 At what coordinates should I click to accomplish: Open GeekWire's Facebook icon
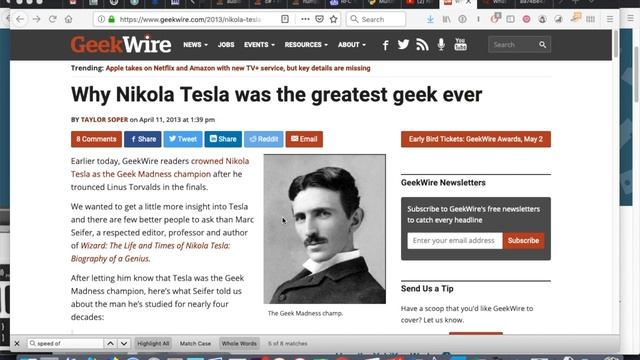[x=385, y=45]
